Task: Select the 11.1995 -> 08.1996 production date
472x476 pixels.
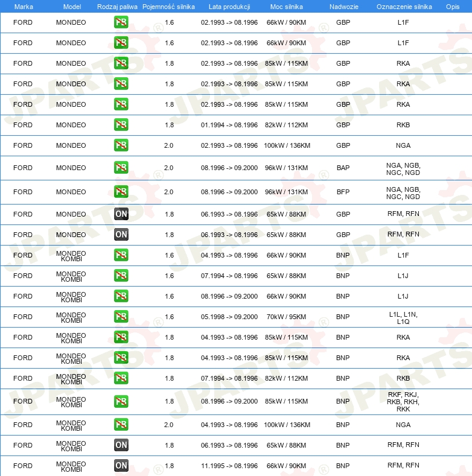Action: pos(229,466)
